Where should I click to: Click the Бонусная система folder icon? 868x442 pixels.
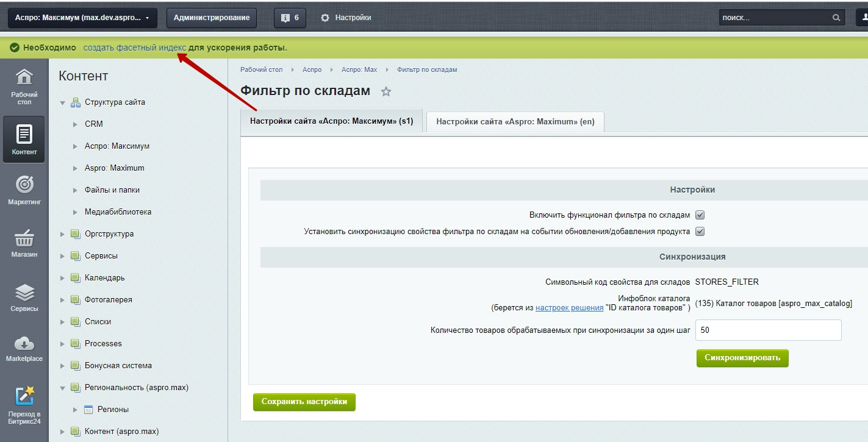pos(76,365)
